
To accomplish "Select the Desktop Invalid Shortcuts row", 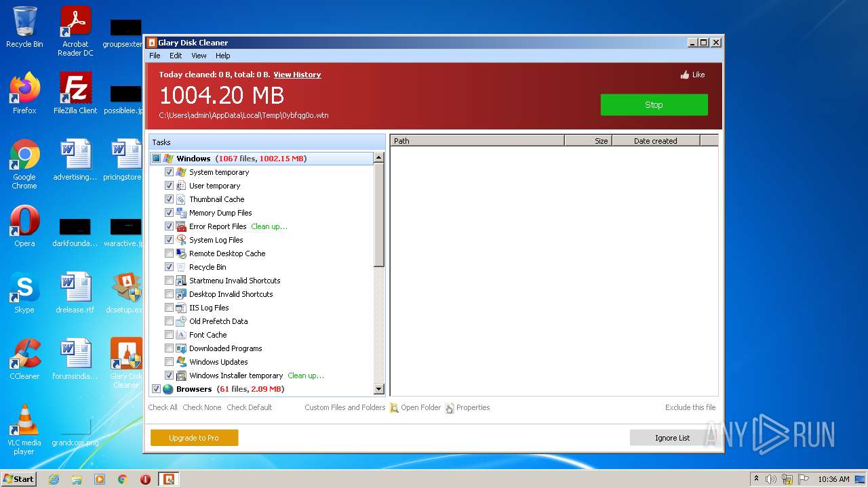I will (x=262, y=294).
